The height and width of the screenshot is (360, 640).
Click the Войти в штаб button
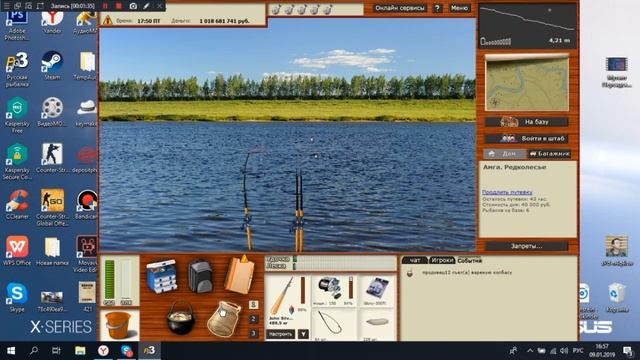(527, 139)
